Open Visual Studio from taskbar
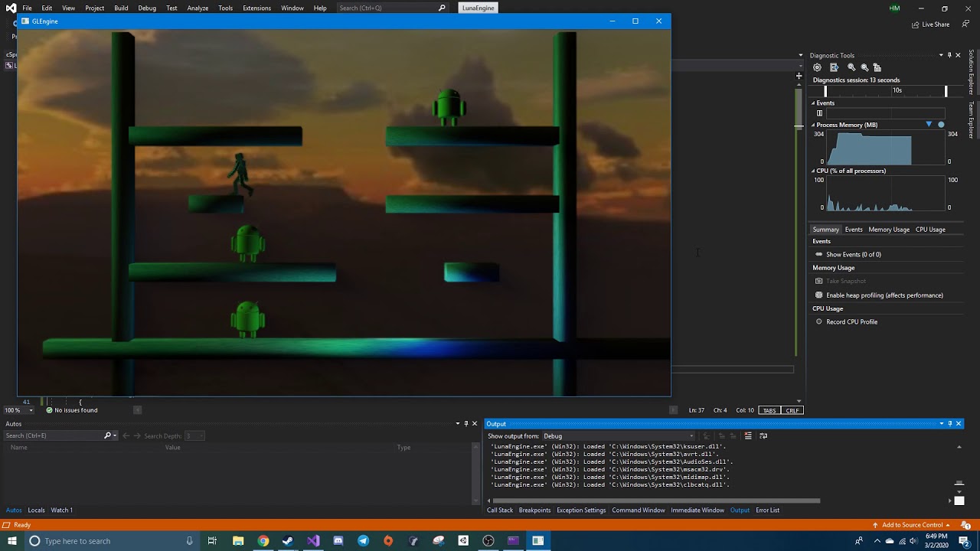Image resolution: width=980 pixels, height=551 pixels. pyautogui.click(x=313, y=541)
